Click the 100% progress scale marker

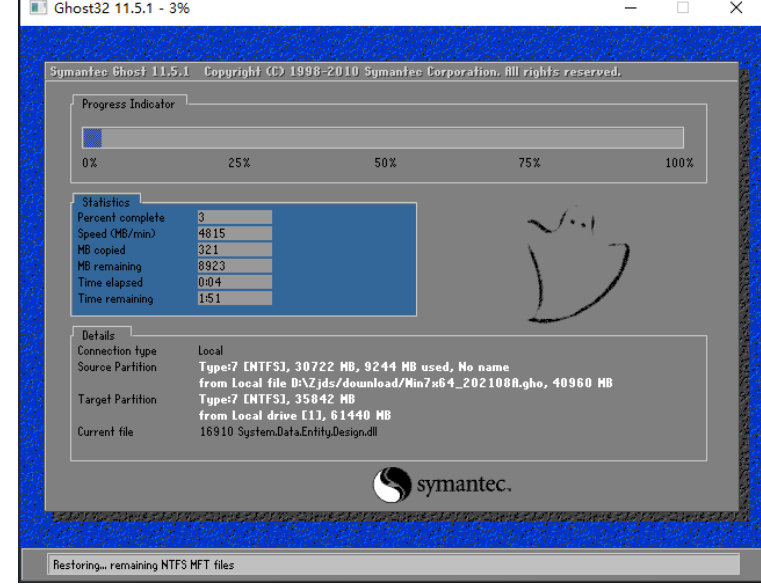(x=679, y=163)
